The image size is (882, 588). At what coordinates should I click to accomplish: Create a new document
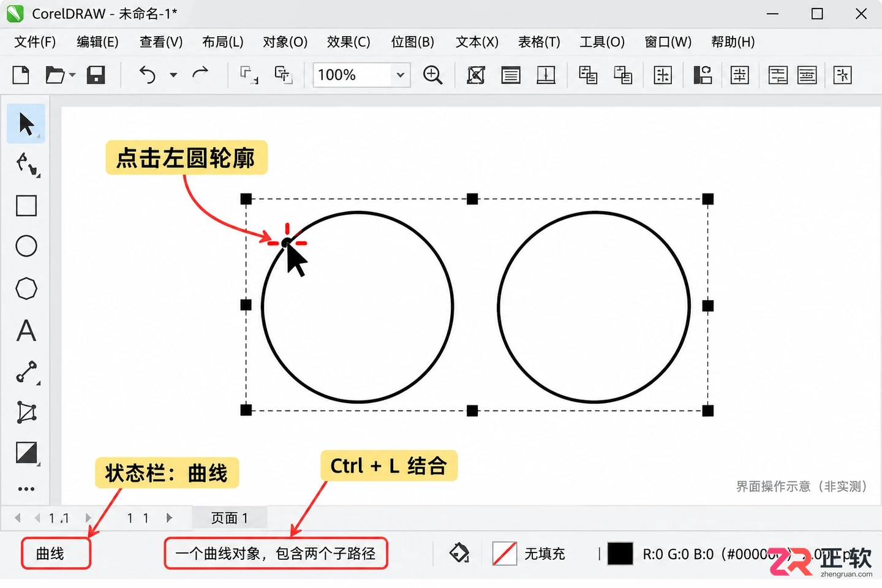(21, 75)
